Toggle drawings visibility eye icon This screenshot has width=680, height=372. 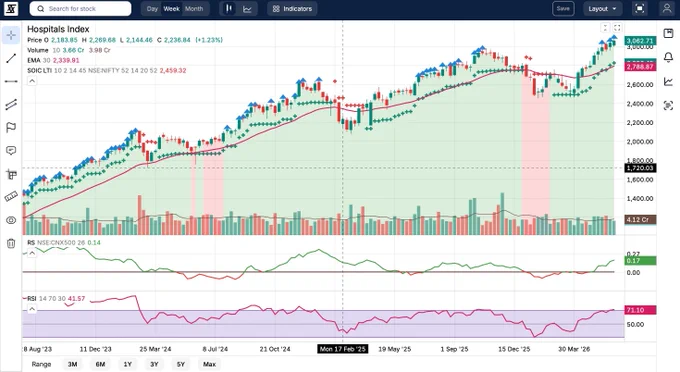pyautogui.click(x=11, y=220)
